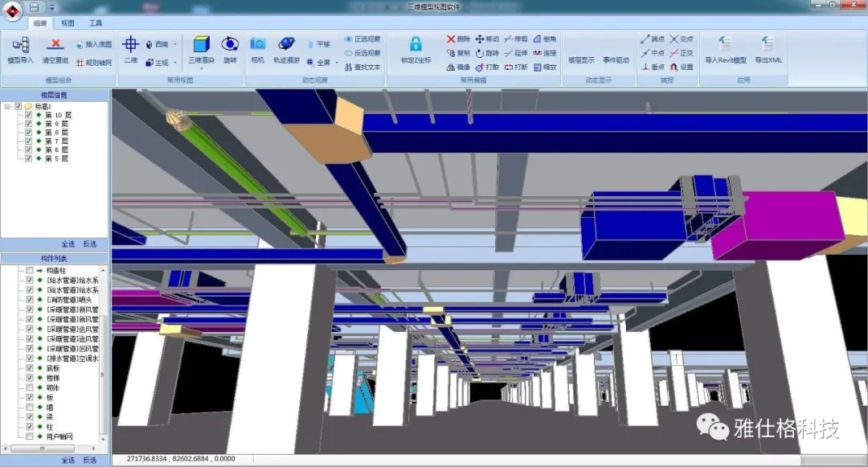Open the 主视 view dropdown

175,63
